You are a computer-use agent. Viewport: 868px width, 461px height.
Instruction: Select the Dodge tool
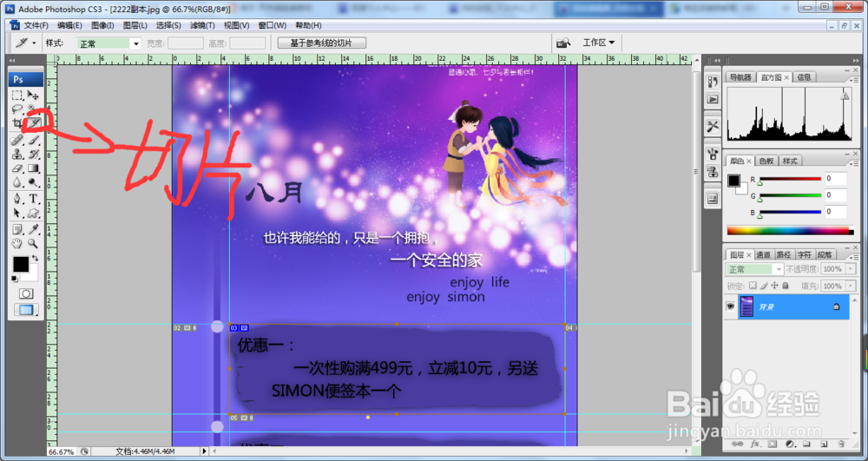(34, 182)
